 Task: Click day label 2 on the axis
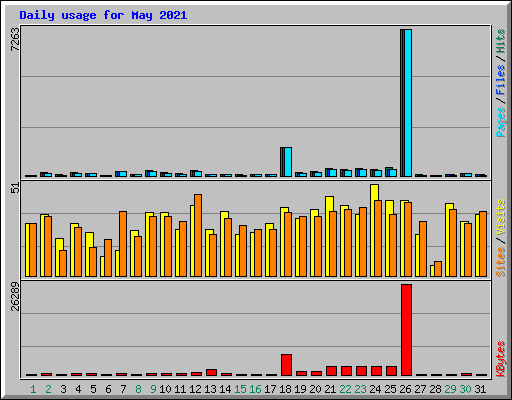coord(48,389)
